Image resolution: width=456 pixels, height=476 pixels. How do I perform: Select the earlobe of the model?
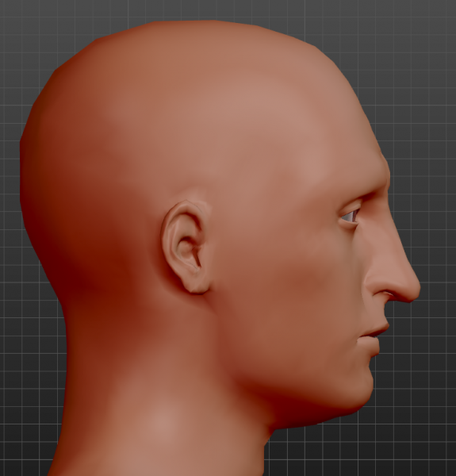pos(197,286)
